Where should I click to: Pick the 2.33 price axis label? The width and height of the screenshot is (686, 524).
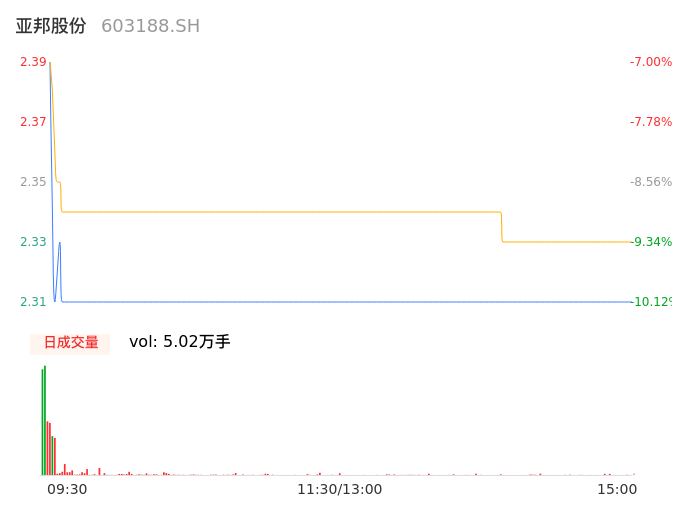[x=33, y=242]
